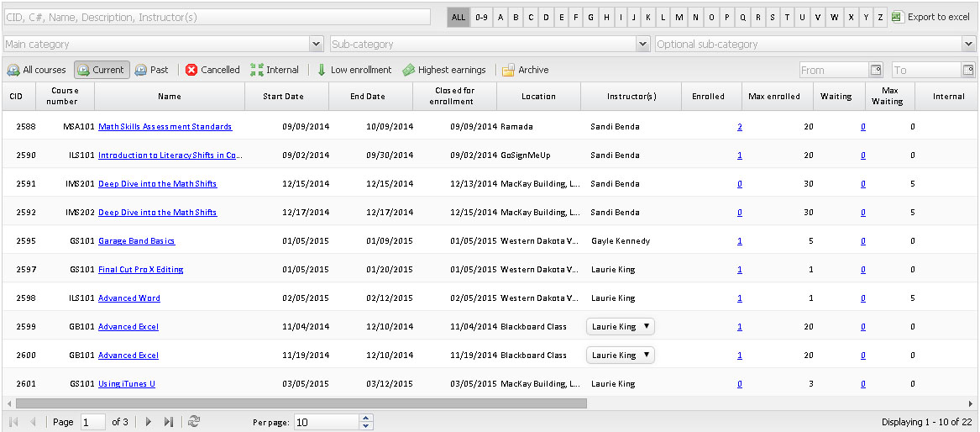Filter courses by letter S
The image size is (980, 432).
[773, 17]
